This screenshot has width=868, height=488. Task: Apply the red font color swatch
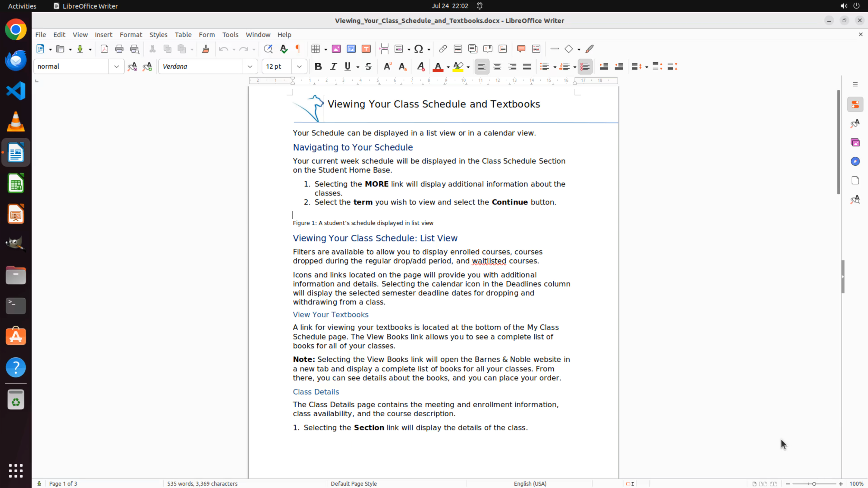[438, 66]
